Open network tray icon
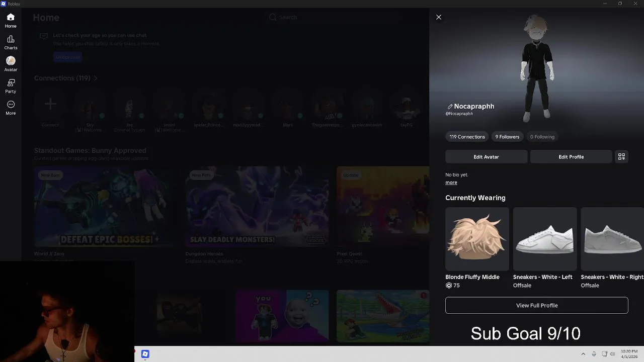 coord(604,354)
